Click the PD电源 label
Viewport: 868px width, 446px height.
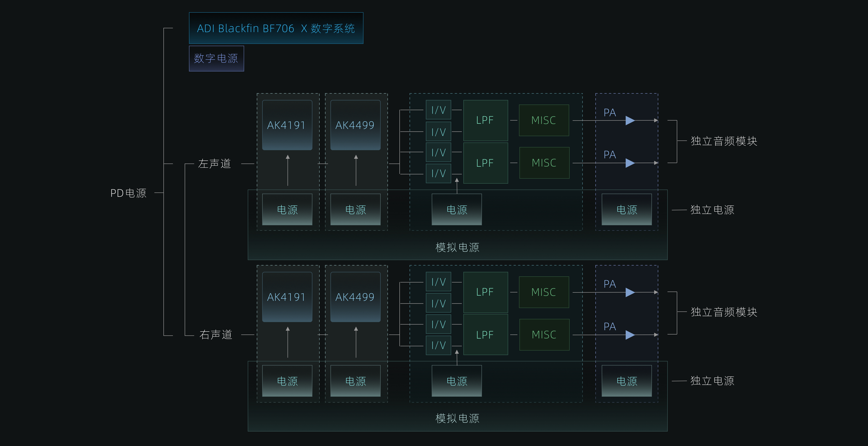128,193
